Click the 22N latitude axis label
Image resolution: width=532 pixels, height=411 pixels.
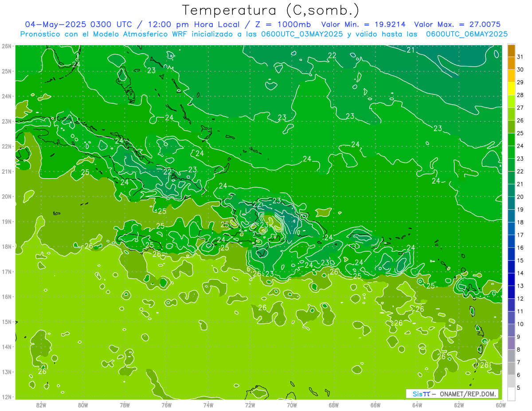pyautogui.click(x=6, y=146)
